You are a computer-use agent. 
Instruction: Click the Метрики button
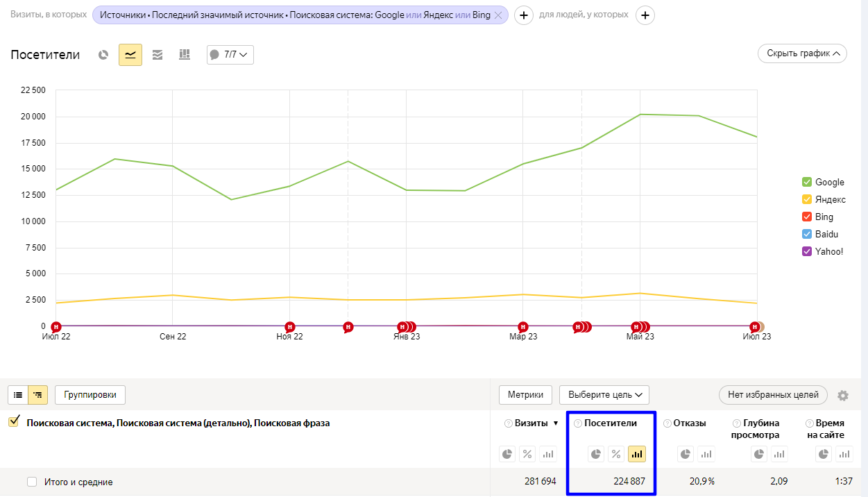pos(525,395)
